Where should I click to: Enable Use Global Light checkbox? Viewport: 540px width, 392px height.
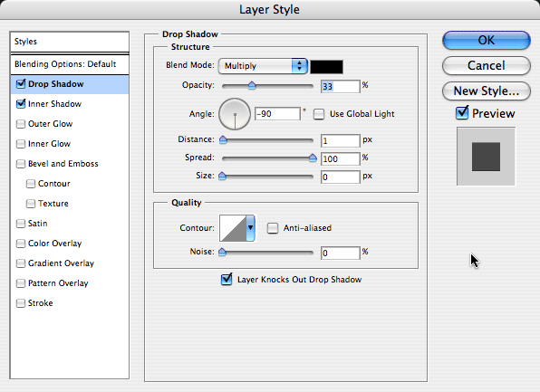click(x=319, y=114)
